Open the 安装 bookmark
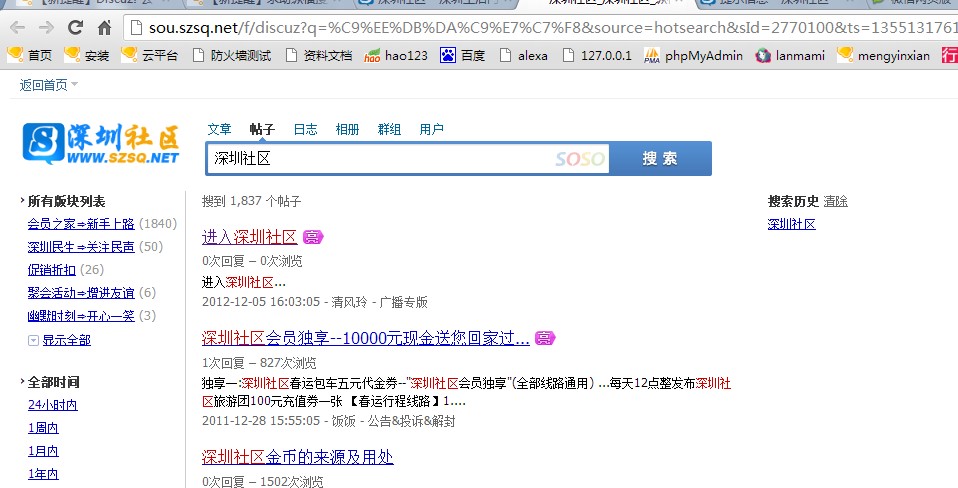The width and height of the screenshot is (958, 488). tap(87, 56)
